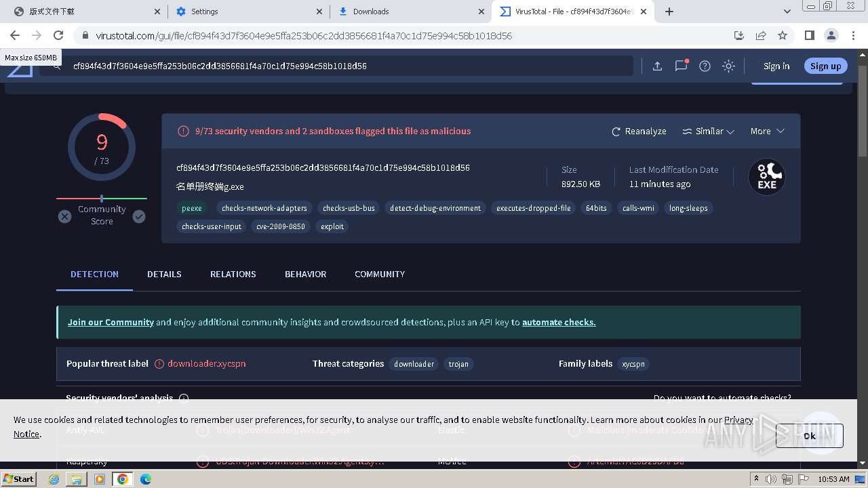Click the Sign up button
This screenshot has width=868, height=488.
tap(825, 66)
